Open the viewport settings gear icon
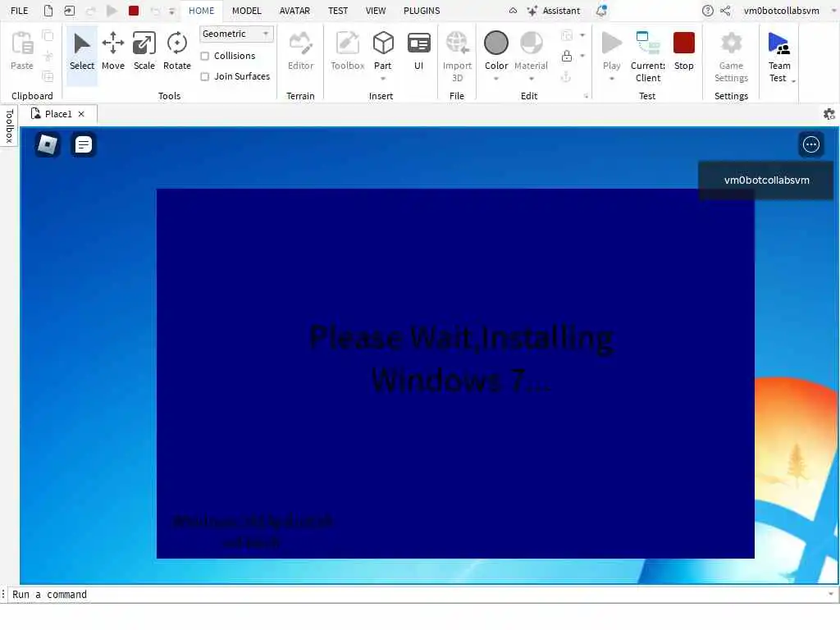The image size is (840, 630). point(829,114)
